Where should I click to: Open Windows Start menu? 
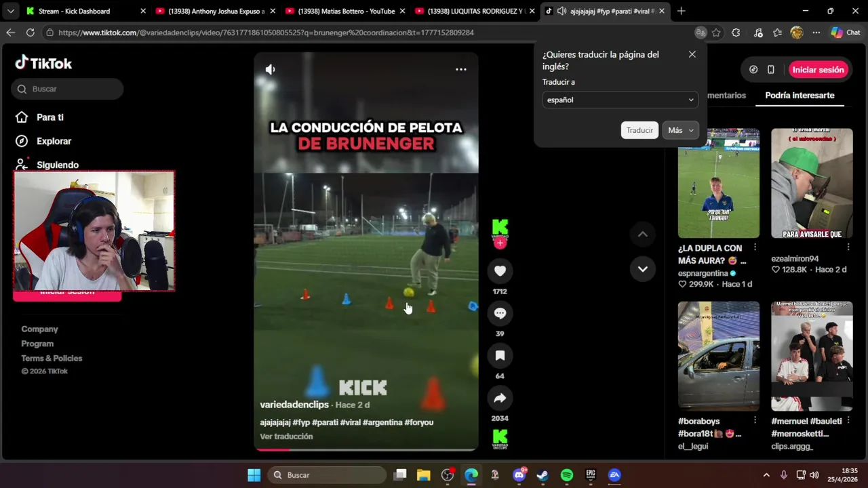tap(254, 475)
